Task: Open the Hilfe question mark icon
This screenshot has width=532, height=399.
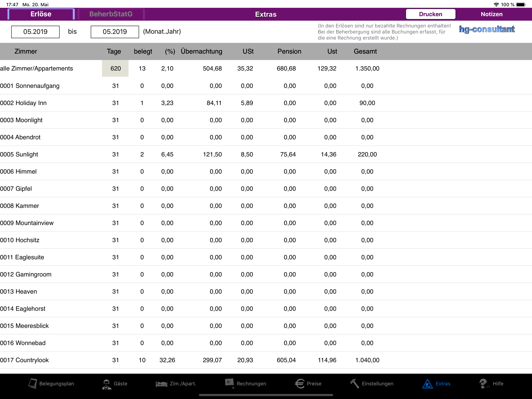Action: [x=484, y=384]
